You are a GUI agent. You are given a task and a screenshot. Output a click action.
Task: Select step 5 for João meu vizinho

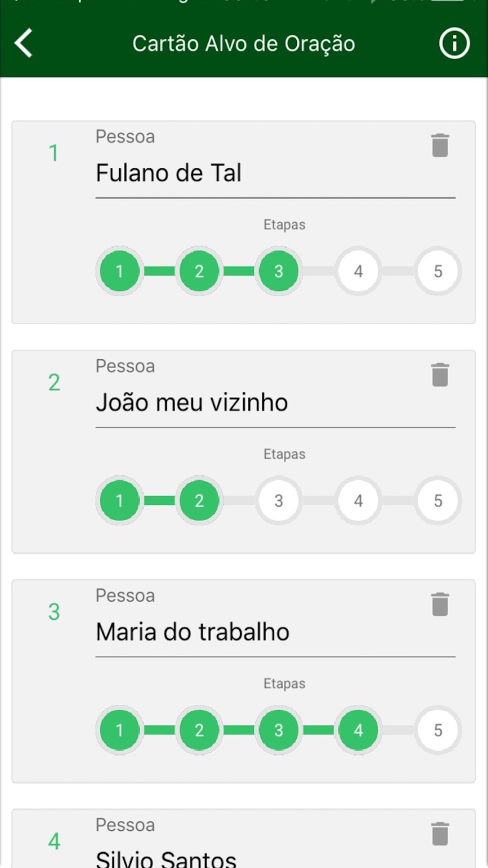coord(438,500)
